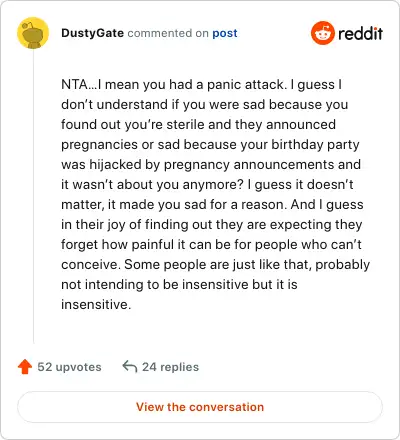Collapse the comment via the vertical thread line
Image resolution: width=400 pixels, height=440 pixels.
tap(33, 197)
